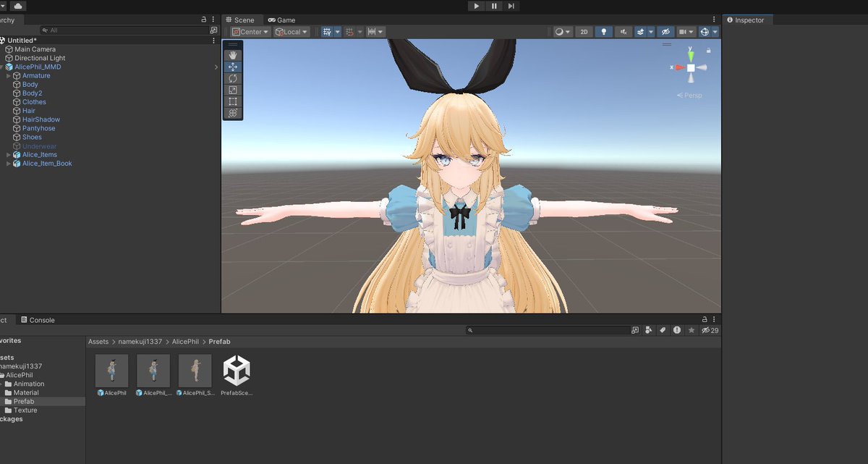Toggle 2D scene view mode
This screenshot has width=868, height=464.
tap(584, 32)
